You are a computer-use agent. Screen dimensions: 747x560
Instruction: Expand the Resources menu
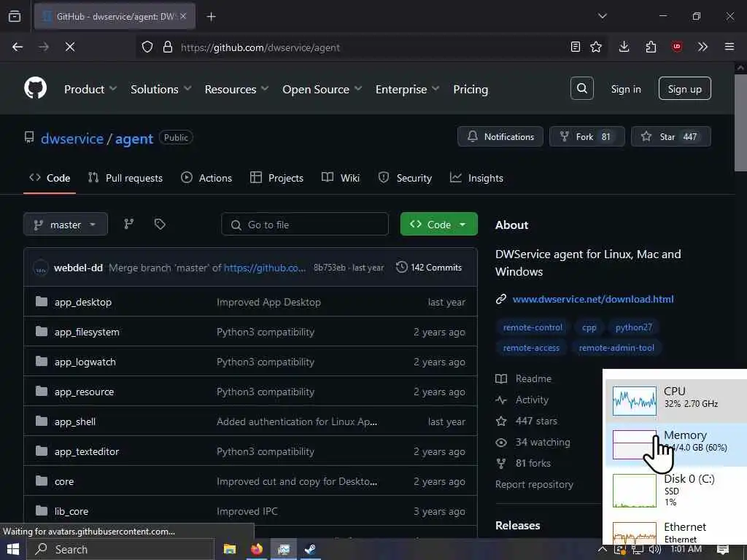236,89
